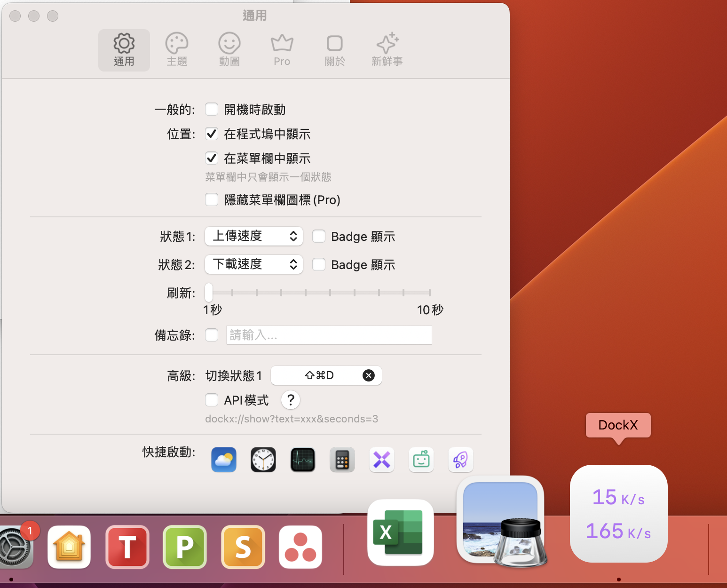Open the 關於 tab
727x588 pixels.
(335, 50)
